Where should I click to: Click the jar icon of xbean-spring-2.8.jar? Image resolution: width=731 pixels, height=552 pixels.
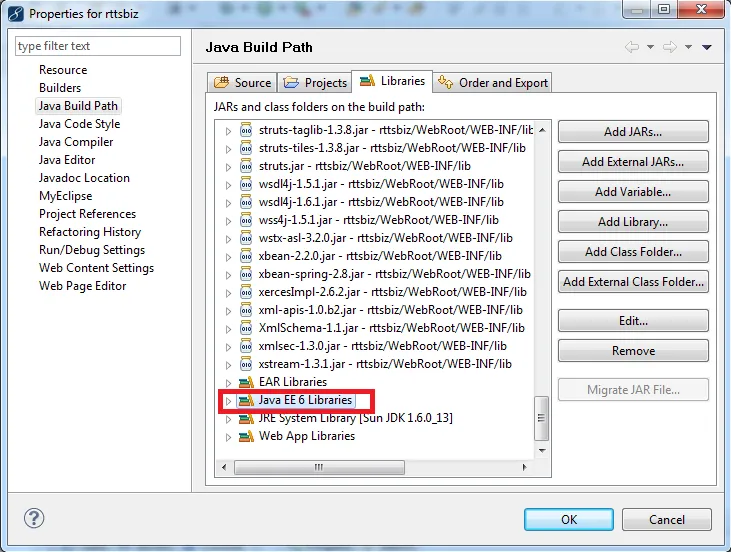(246, 274)
